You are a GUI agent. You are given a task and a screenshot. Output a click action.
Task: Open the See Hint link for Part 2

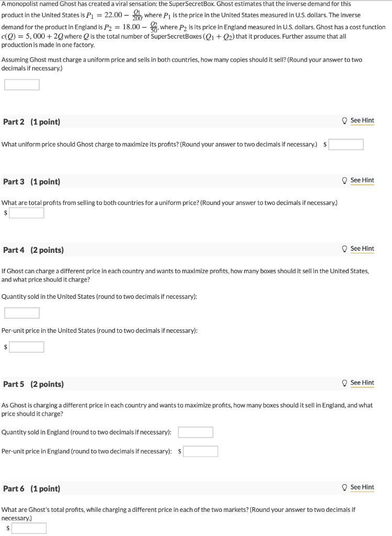tap(362, 120)
